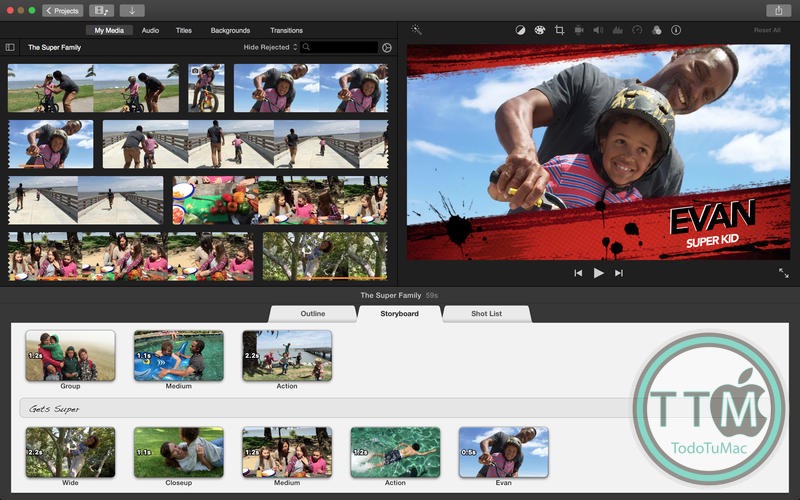Select the tree climbing clip in browser

point(324,256)
